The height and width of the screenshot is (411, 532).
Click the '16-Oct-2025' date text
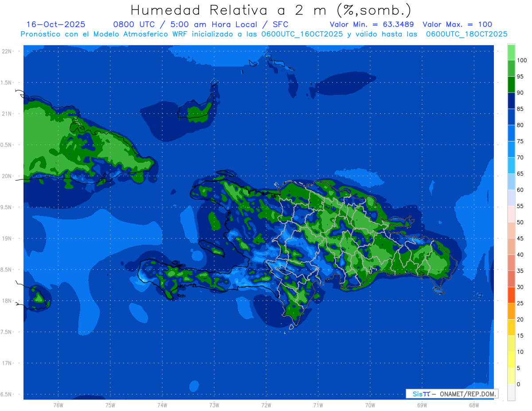coord(56,24)
